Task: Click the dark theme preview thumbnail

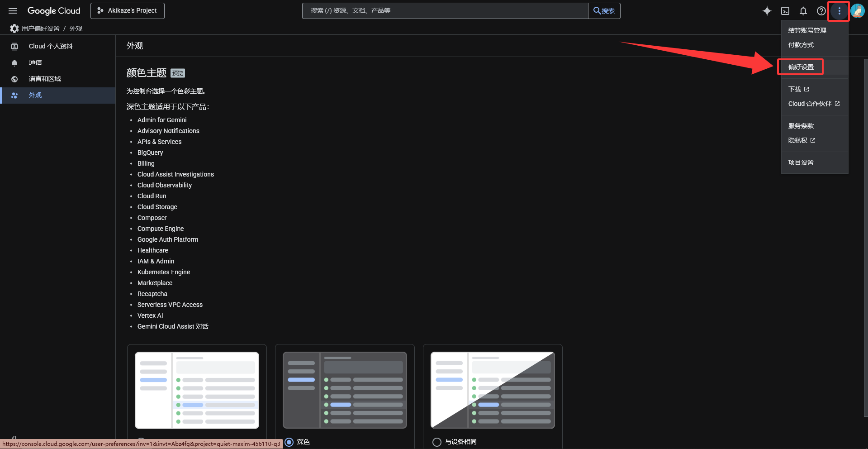Action: 345,390
